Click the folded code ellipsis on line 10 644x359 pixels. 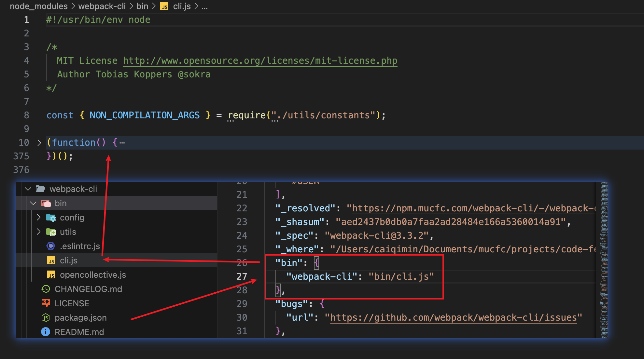122,142
